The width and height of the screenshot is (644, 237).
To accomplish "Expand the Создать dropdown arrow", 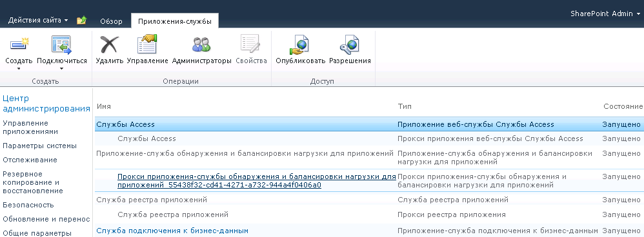I will (19, 68).
